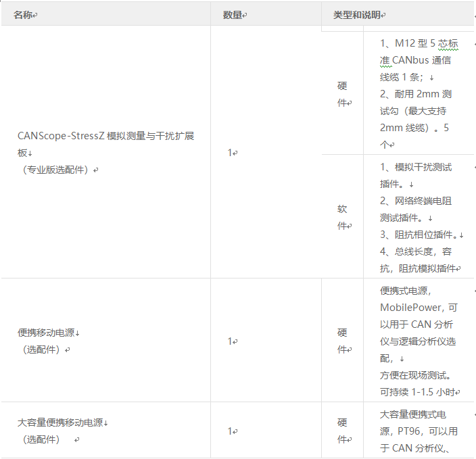The height and width of the screenshot is (459, 476).
Task: Click the 仪与逻辑分析仪选 text line
Action: tap(418, 341)
